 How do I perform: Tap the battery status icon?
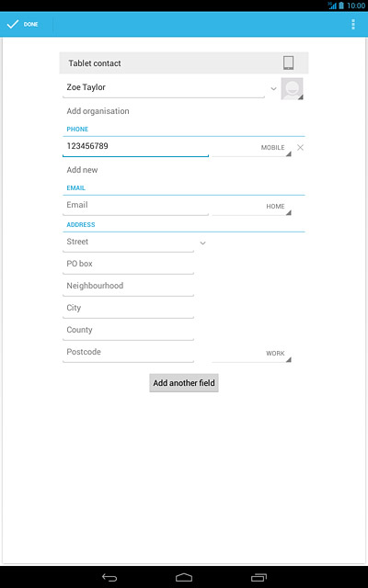pos(341,6)
